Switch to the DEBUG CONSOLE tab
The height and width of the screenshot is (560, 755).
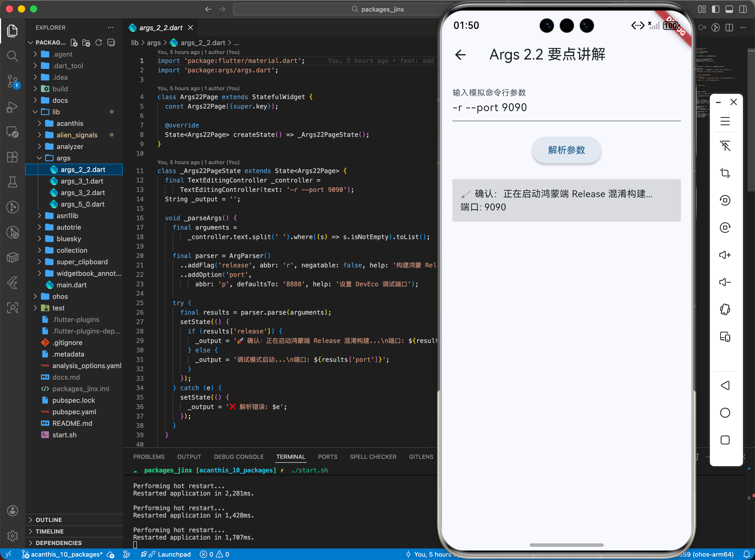(x=238, y=457)
